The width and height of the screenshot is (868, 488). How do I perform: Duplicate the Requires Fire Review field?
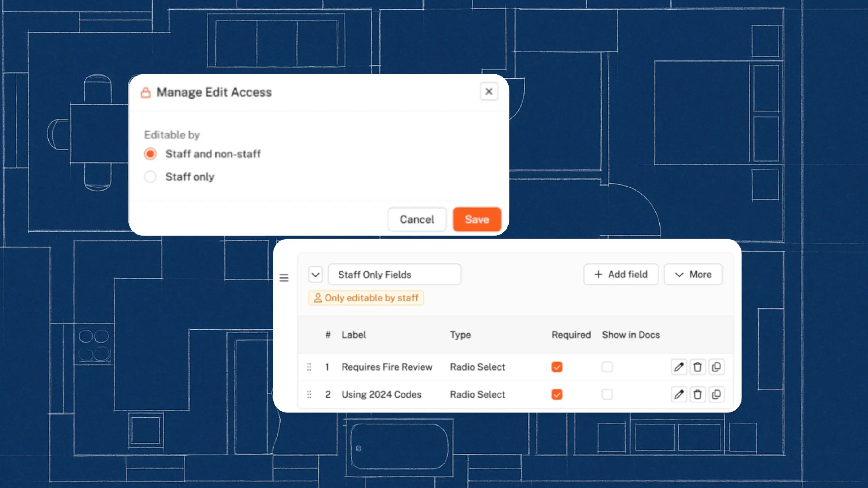tap(716, 367)
